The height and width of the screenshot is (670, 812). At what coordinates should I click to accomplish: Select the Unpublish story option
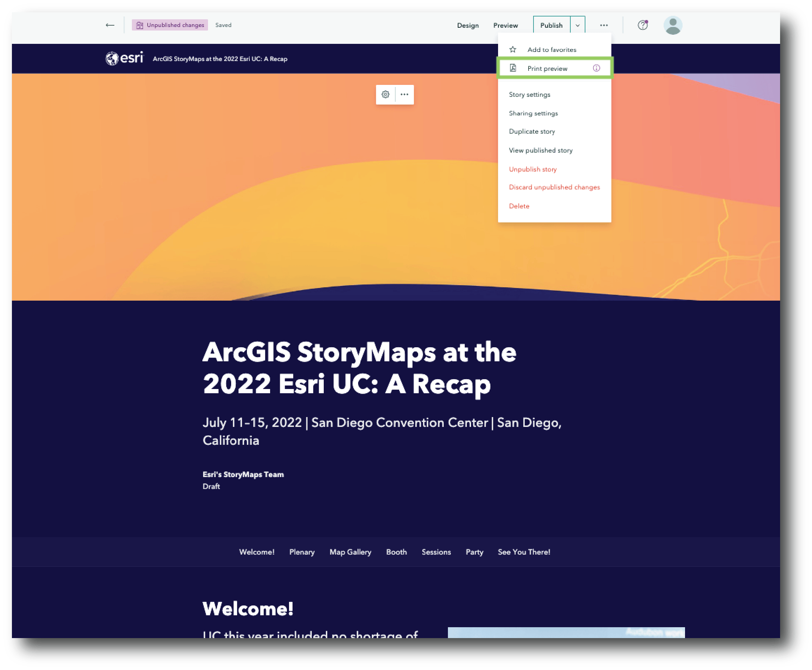pyautogui.click(x=532, y=169)
